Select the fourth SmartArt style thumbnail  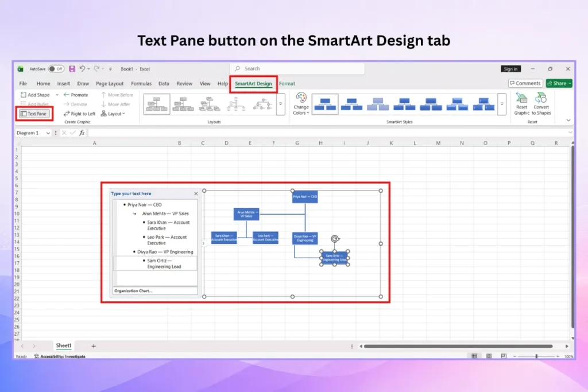click(404, 104)
